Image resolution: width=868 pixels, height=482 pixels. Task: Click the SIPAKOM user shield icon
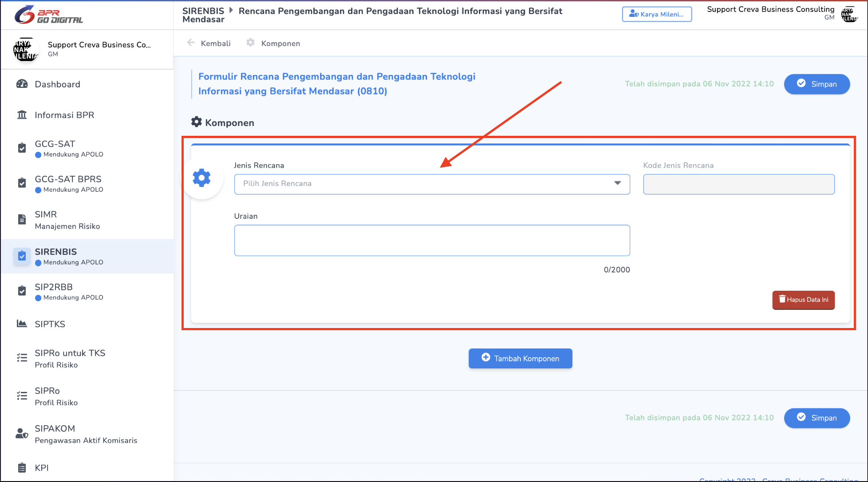pyautogui.click(x=22, y=433)
